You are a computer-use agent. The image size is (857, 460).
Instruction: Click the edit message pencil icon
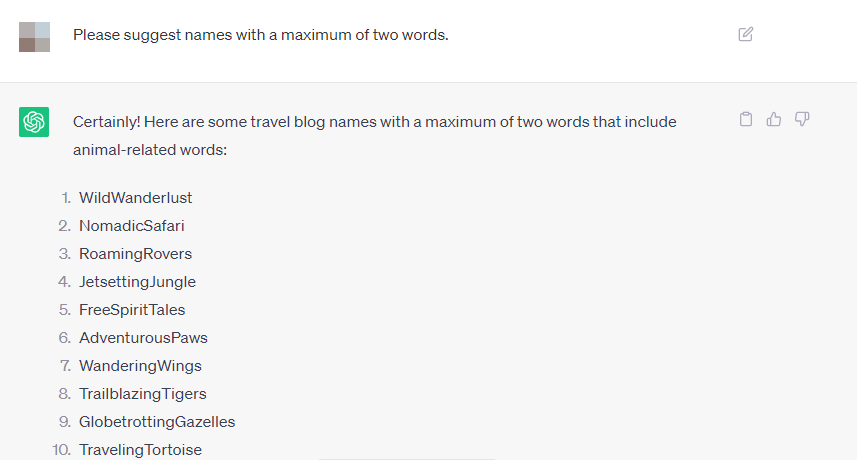pyautogui.click(x=745, y=34)
